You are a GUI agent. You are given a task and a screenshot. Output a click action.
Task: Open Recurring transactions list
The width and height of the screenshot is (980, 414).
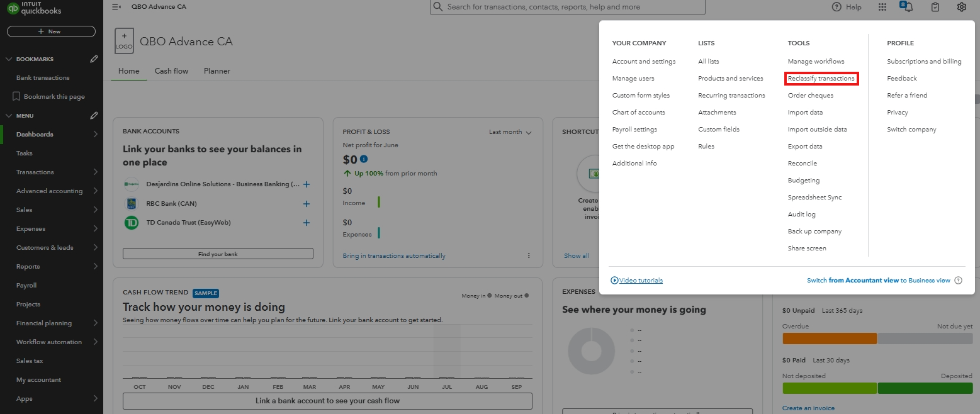click(731, 96)
